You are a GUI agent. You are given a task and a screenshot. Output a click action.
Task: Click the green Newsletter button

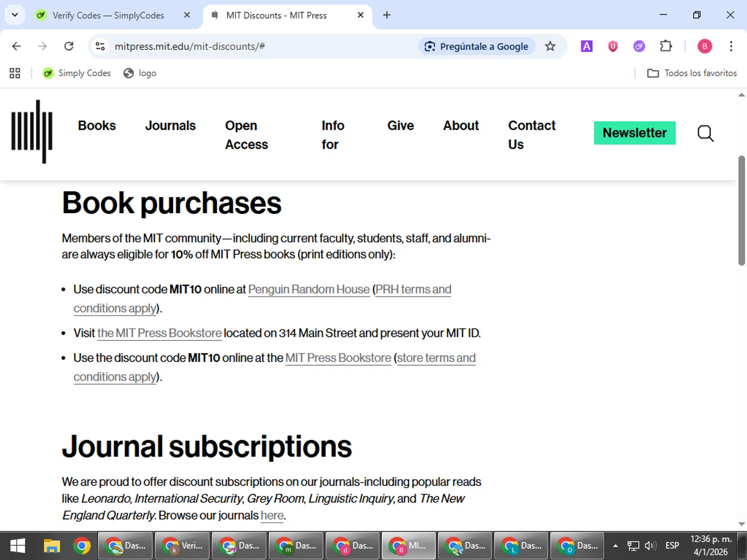click(x=634, y=133)
